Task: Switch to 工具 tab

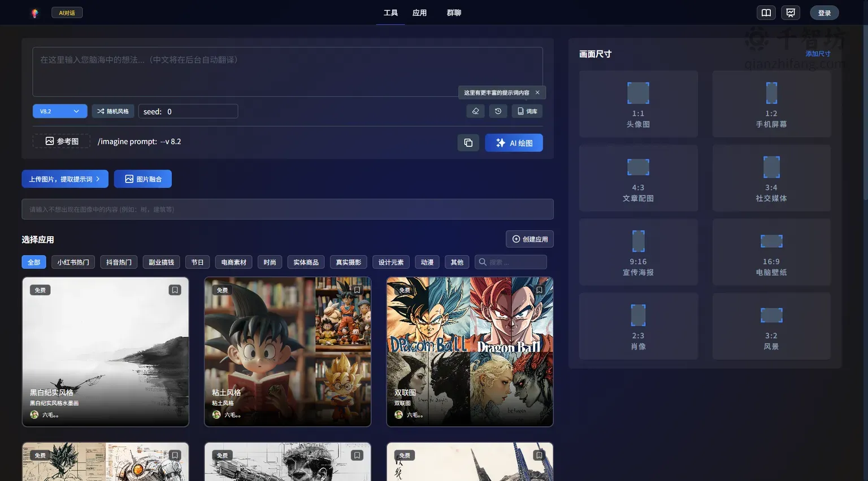Action: click(x=390, y=13)
